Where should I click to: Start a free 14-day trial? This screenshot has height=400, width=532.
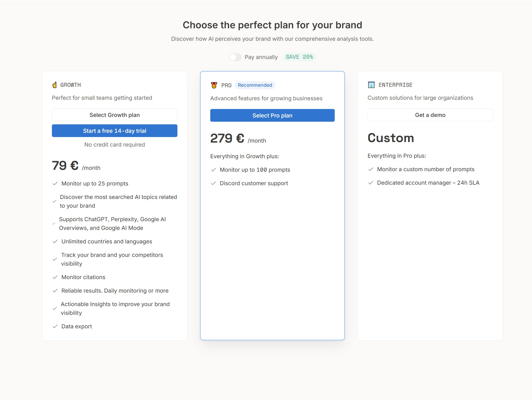point(114,131)
